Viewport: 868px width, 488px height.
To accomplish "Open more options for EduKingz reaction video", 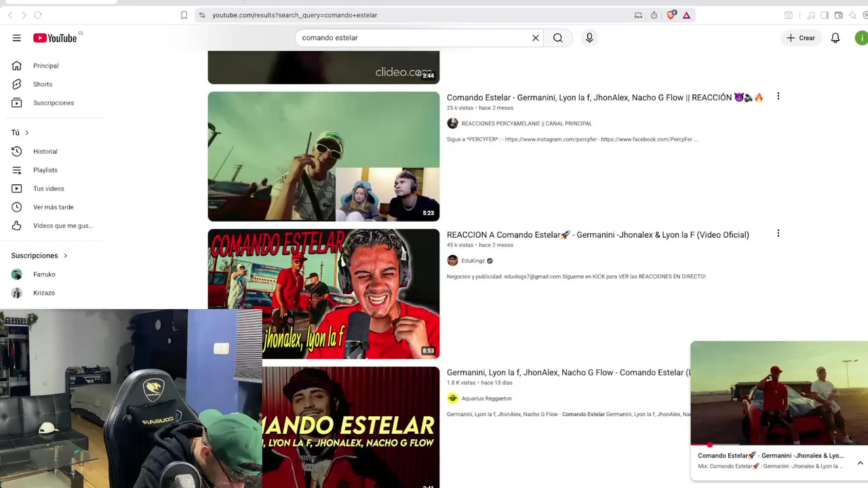I will click(778, 233).
